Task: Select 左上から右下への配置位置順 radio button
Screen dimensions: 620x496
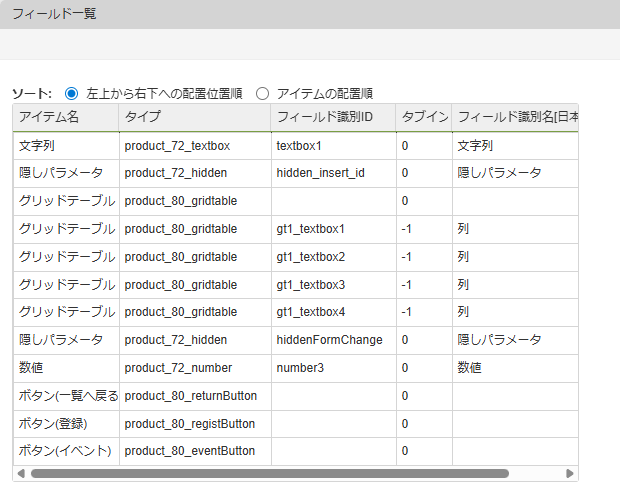Action: click(x=71, y=93)
